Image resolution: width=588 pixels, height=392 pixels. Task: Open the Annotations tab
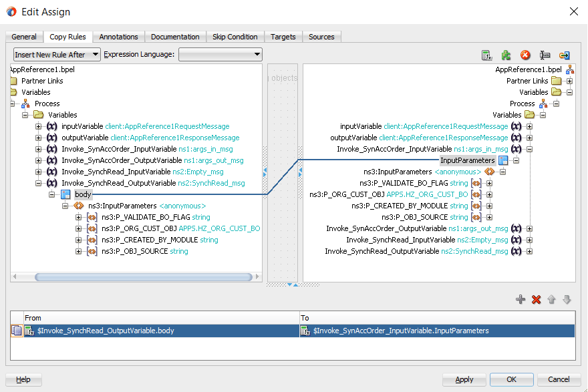click(118, 37)
